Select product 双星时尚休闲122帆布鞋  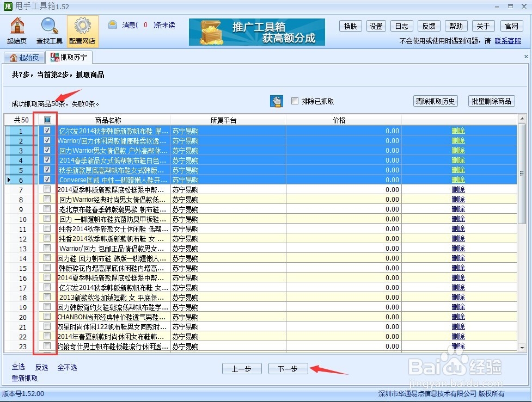point(113,327)
